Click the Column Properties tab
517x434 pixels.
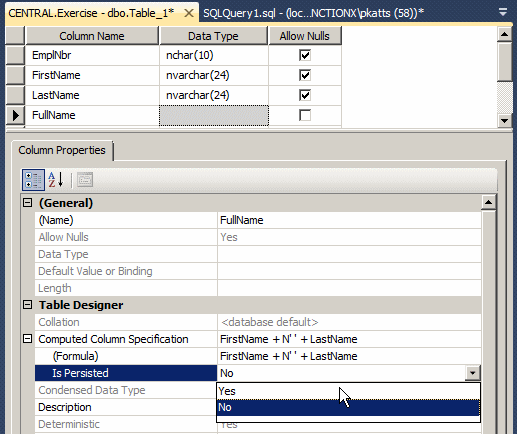point(62,150)
